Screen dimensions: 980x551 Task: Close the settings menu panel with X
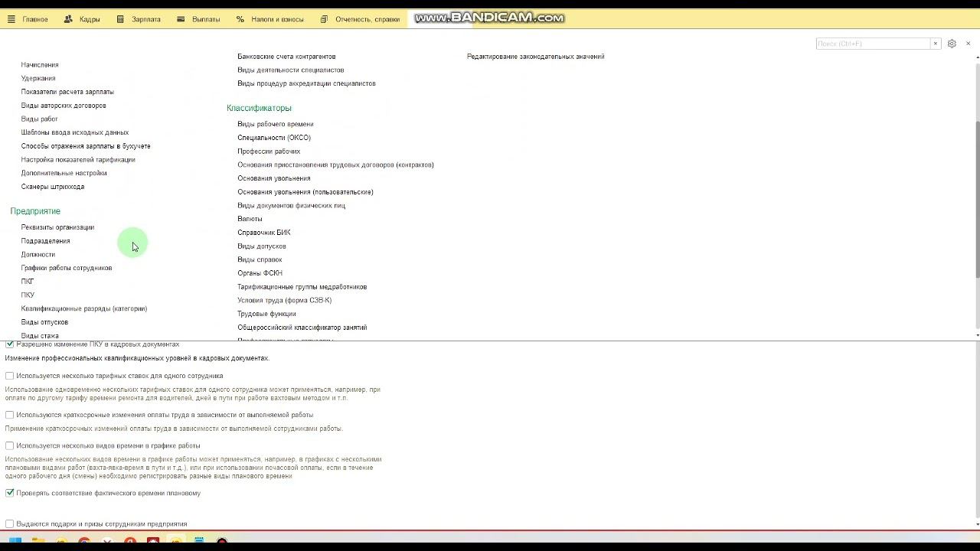point(968,44)
